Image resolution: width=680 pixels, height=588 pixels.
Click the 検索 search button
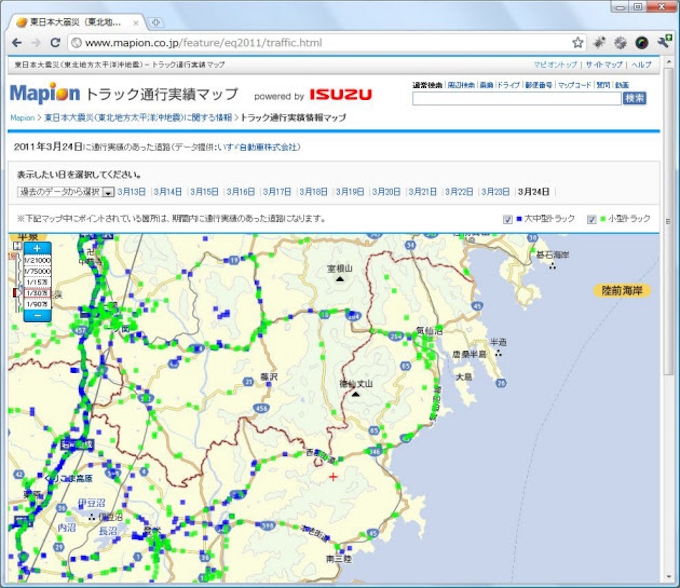[x=634, y=98]
